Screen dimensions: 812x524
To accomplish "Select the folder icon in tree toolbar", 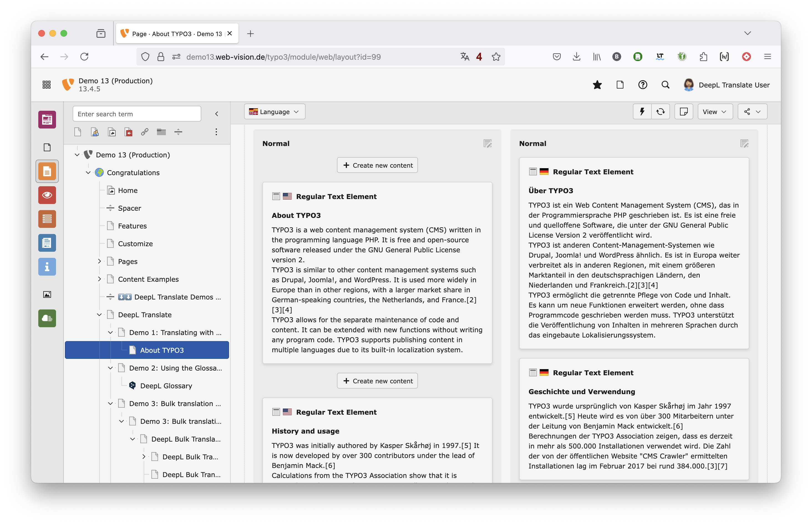I will pos(161,132).
